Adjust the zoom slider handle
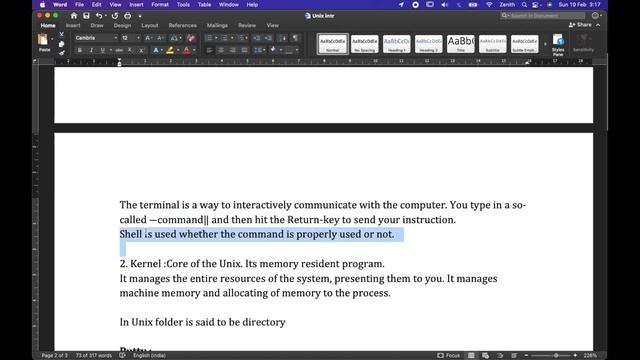Image resolution: width=640 pixels, height=360 pixels. pos(556,356)
